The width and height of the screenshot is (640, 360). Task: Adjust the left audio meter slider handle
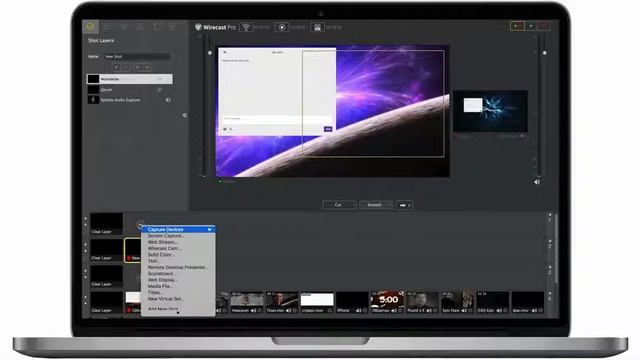click(x=210, y=53)
